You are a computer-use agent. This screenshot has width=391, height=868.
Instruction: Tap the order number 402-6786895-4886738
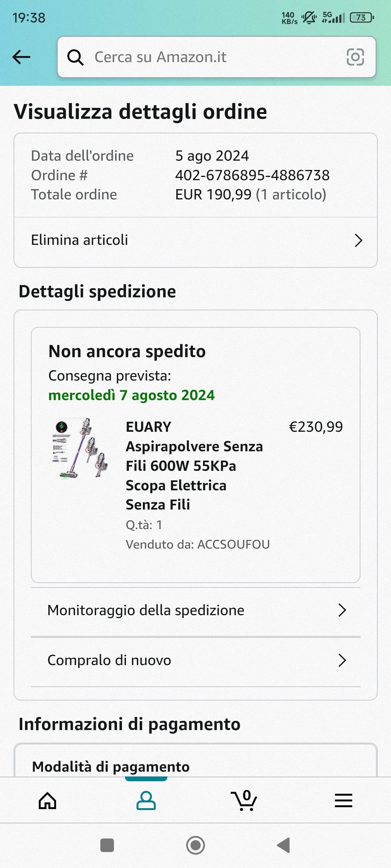252,175
